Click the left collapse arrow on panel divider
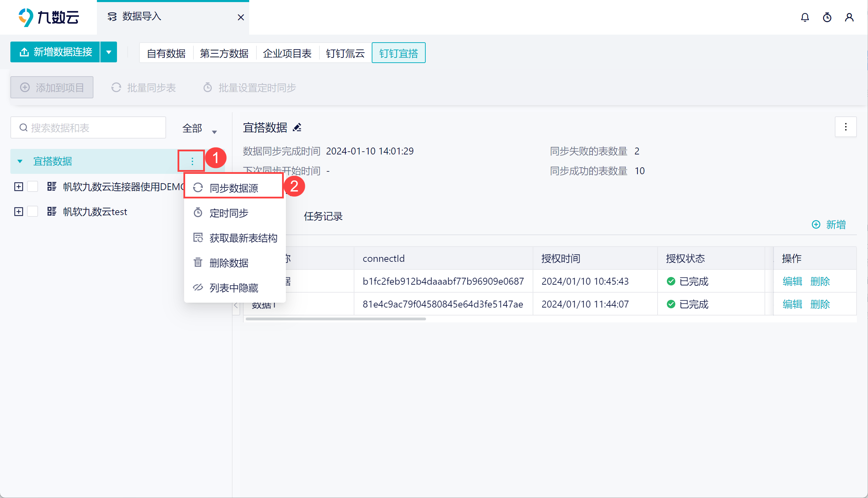This screenshot has width=868, height=498. click(x=236, y=305)
